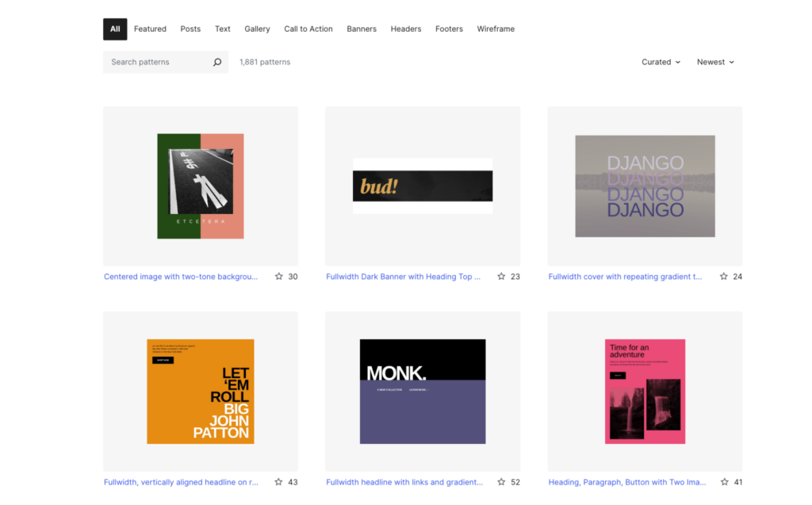This screenshot has height=505, width=812.
Task: Open Fullwidth Dark Banner with Heading link
Action: click(403, 277)
